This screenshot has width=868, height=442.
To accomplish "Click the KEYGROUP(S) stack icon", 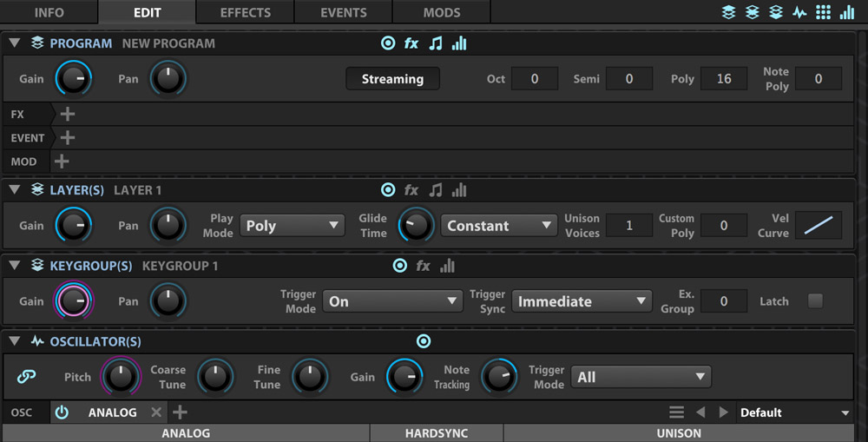I will pyautogui.click(x=37, y=266).
